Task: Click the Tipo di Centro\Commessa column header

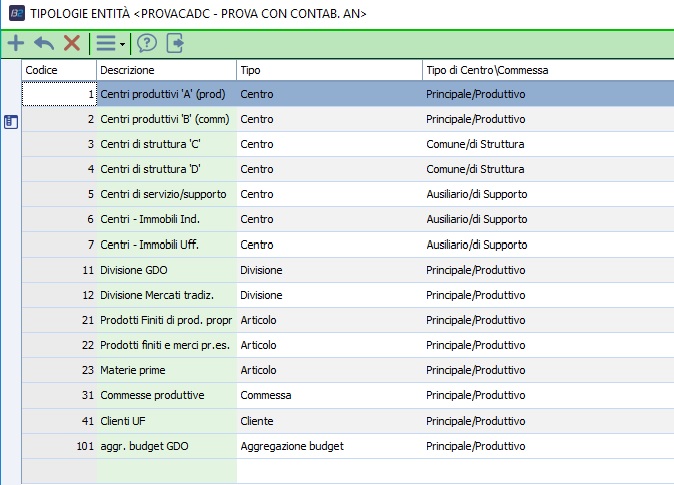Action: pos(547,70)
